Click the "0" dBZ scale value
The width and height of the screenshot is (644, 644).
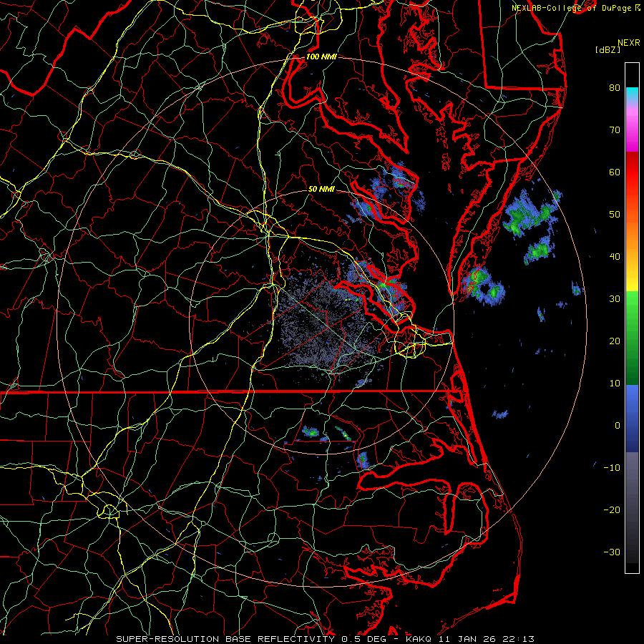coord(618,426)
